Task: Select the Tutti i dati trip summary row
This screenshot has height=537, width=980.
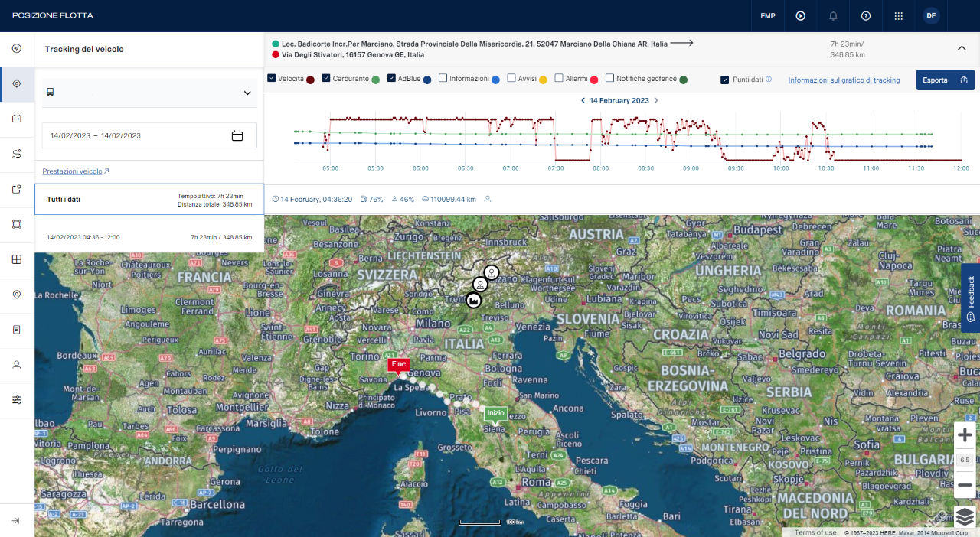Action: tap(149, 199)
